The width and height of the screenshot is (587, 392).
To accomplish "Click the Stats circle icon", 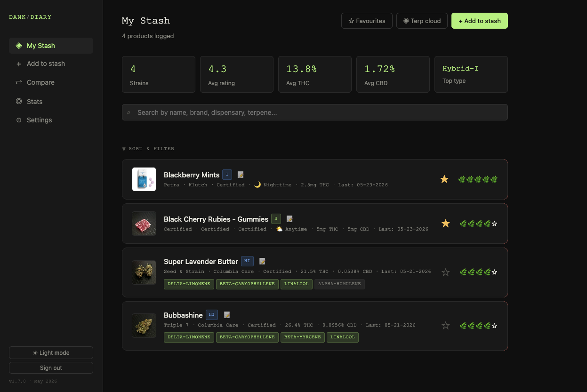I will pos(19,101).
